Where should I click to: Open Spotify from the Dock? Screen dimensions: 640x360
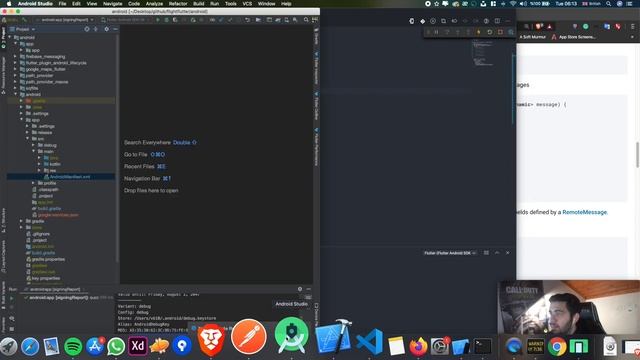(73, 347)
